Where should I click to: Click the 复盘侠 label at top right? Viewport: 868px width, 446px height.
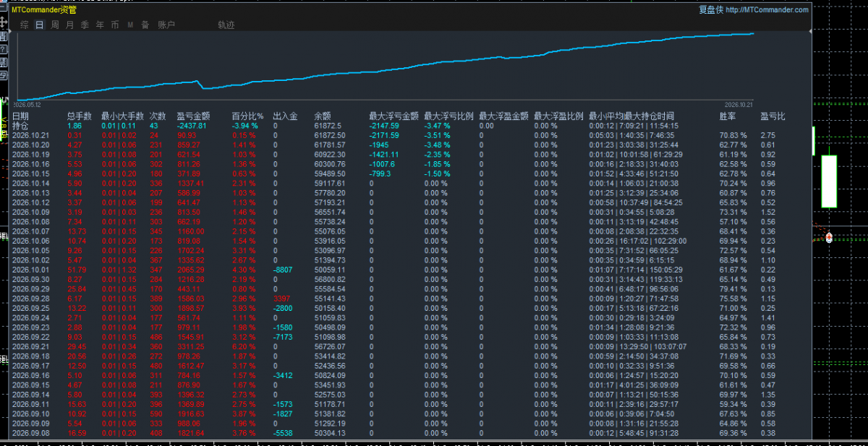[x=710, y=10]
